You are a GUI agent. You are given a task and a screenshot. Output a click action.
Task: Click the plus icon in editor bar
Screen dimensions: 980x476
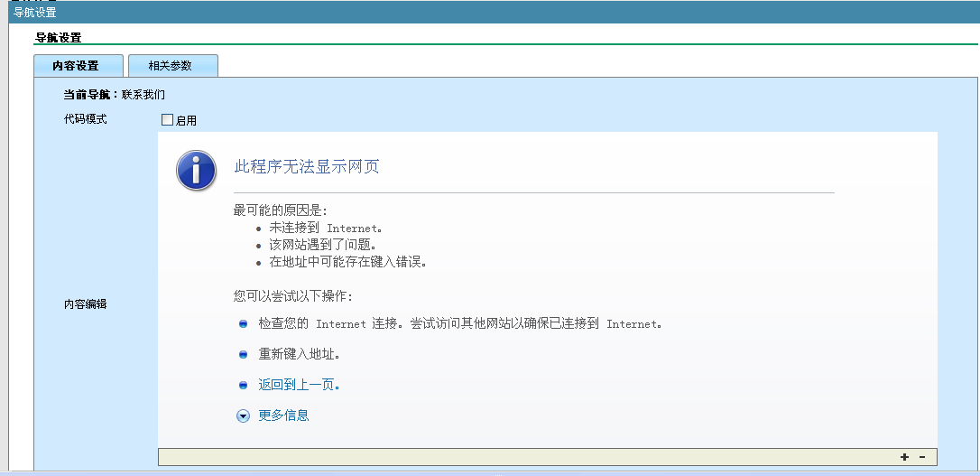click(x=904, y=457)
